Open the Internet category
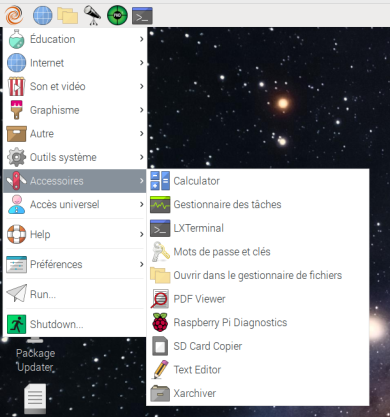 pos(75,63)
